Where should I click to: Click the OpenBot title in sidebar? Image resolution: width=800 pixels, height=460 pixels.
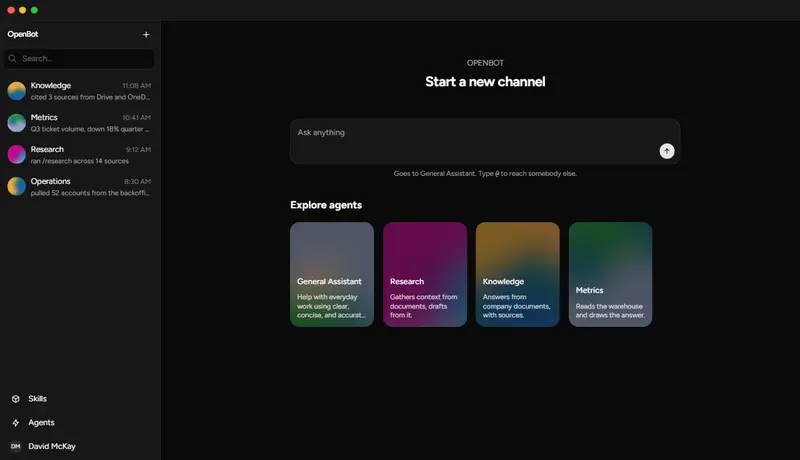[22, 34]
